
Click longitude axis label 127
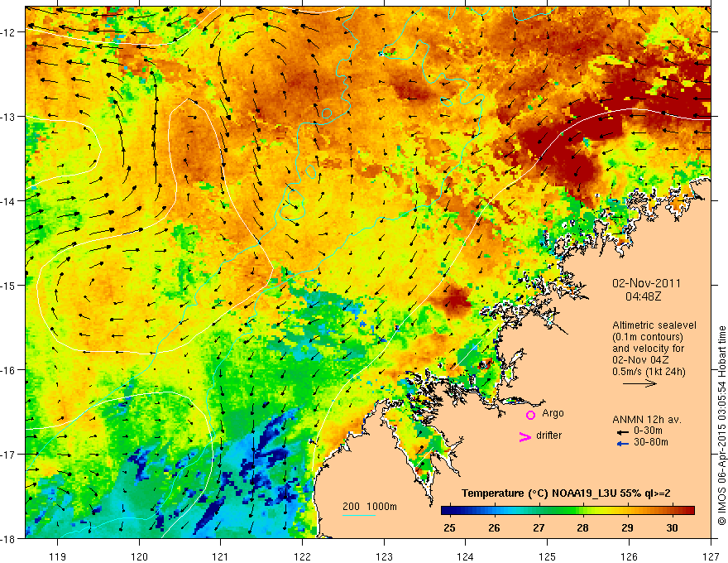tap(711, 556)
